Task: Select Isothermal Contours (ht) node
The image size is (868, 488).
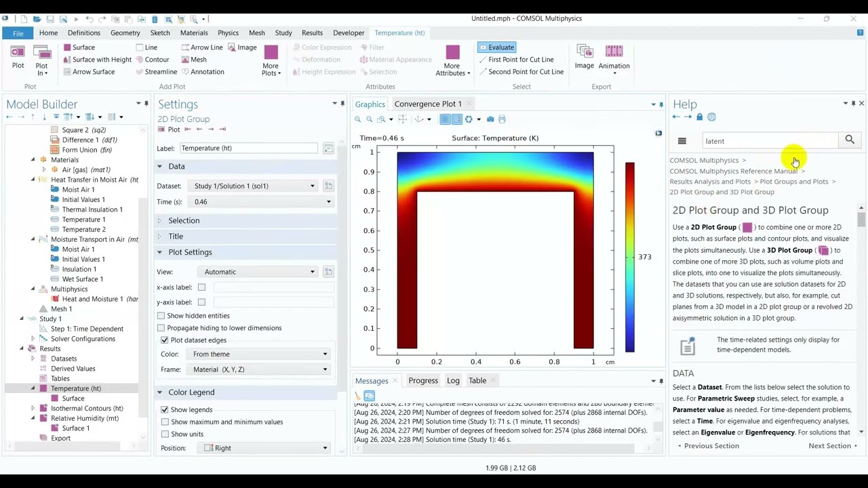Action: (87, 408)
